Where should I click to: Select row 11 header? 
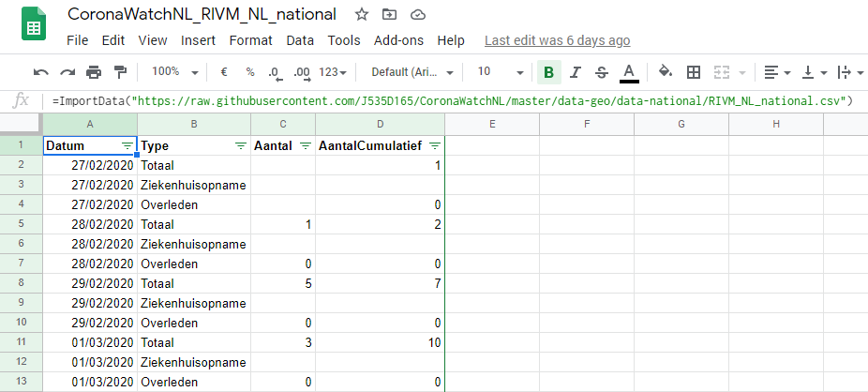(21, 342)
